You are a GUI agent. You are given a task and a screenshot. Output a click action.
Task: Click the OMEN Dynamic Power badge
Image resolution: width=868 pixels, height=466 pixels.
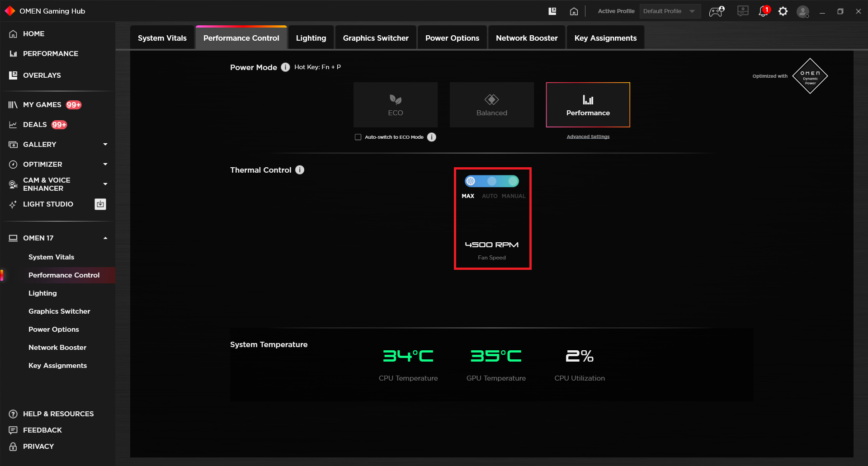point(810,76)
